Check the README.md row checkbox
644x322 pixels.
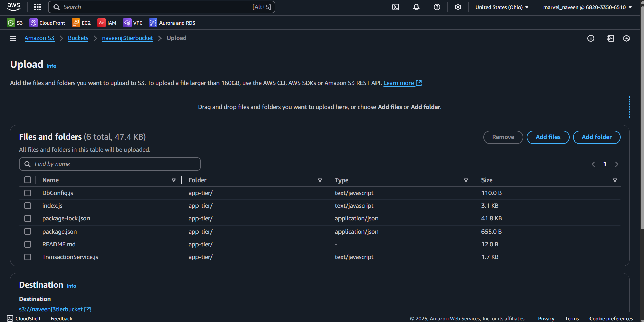28,244
